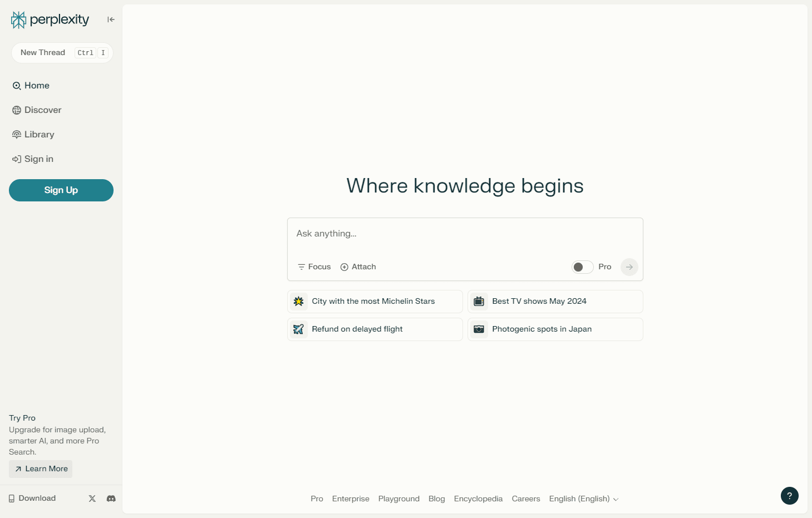Screen dimensions: 812x518
Task: Toggle the Pro search switch
Action: pos(582,267)
